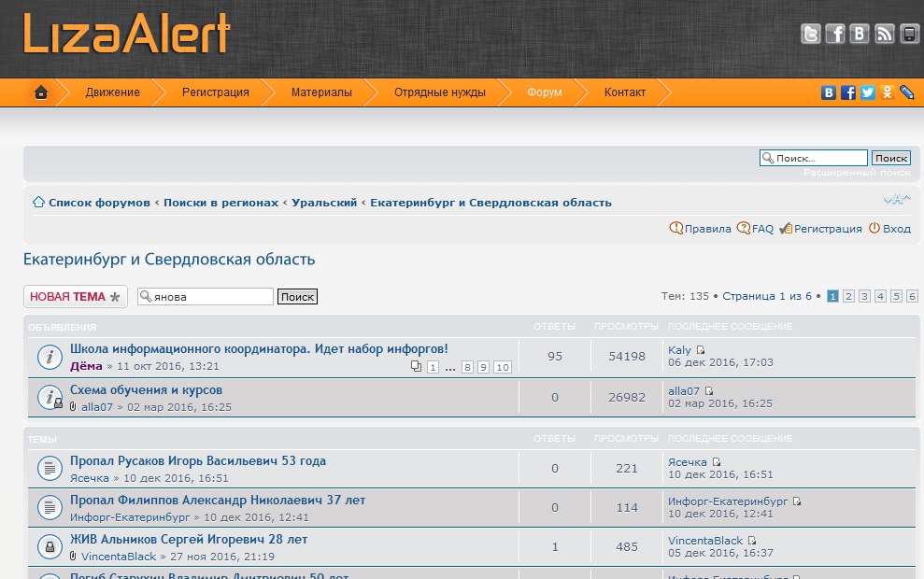Screen dimensions: 924x579
Task: Go to Поиски в регионах breadcrumb
Action: point(221,203)
